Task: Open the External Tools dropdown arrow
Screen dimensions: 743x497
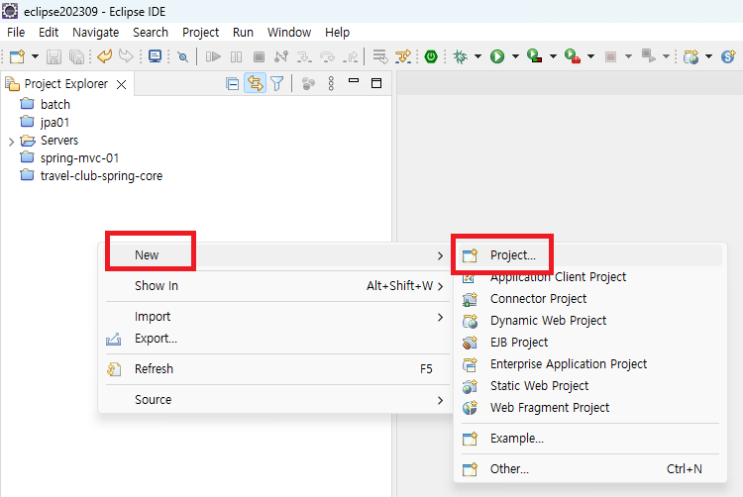Action: pos(591,57)
